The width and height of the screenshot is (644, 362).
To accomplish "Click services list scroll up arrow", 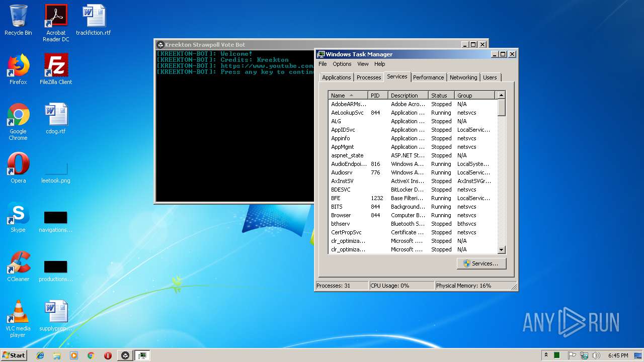I will 501,95.
